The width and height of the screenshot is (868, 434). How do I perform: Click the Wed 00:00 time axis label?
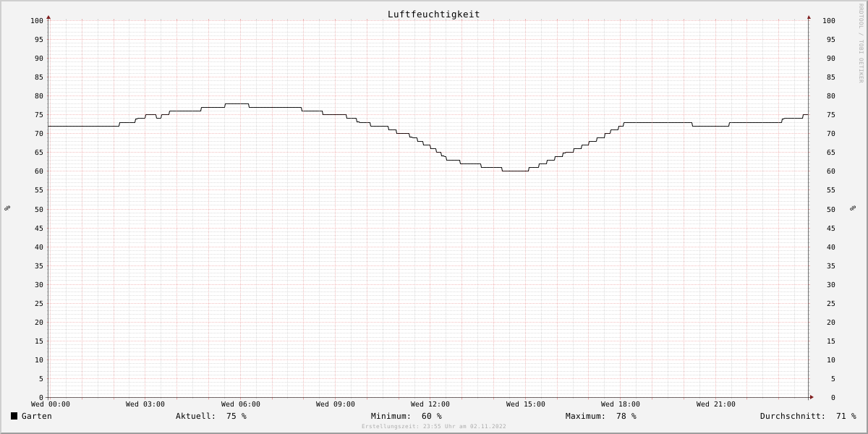pyautogui.click(x=51, y=404)
